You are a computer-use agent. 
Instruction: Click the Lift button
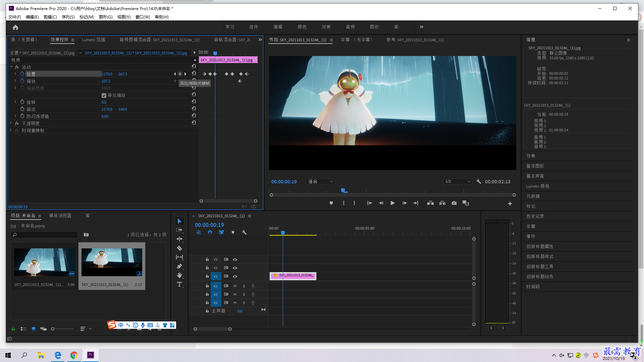click(x=430, y=203)
